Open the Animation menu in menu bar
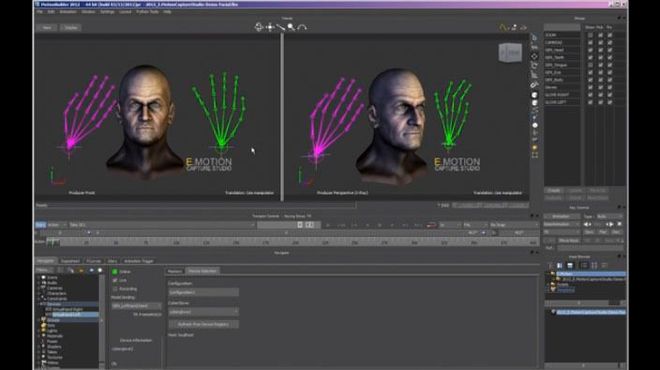 point(68,12)
